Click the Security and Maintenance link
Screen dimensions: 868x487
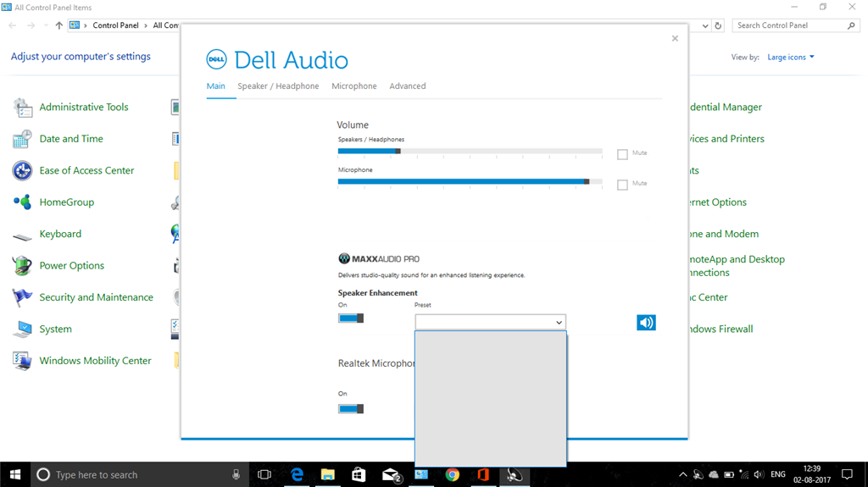coord(97,297)
